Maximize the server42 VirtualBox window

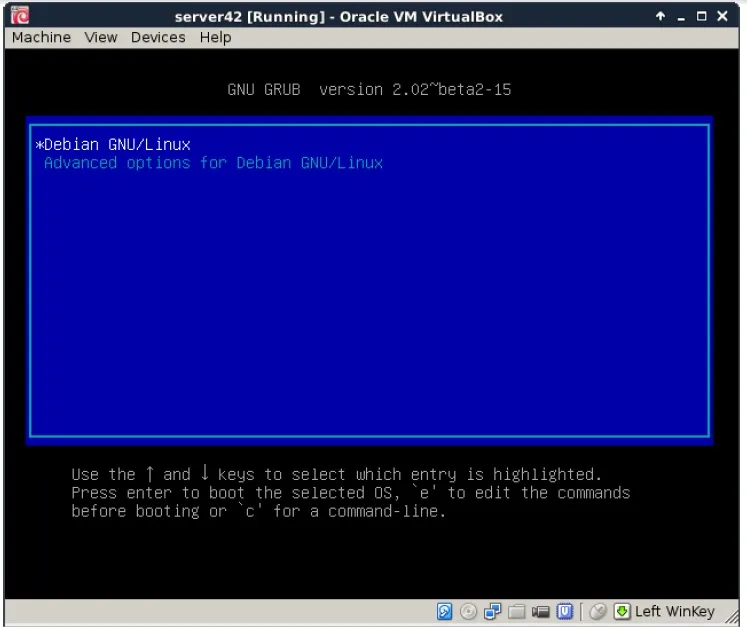point(701,16)
